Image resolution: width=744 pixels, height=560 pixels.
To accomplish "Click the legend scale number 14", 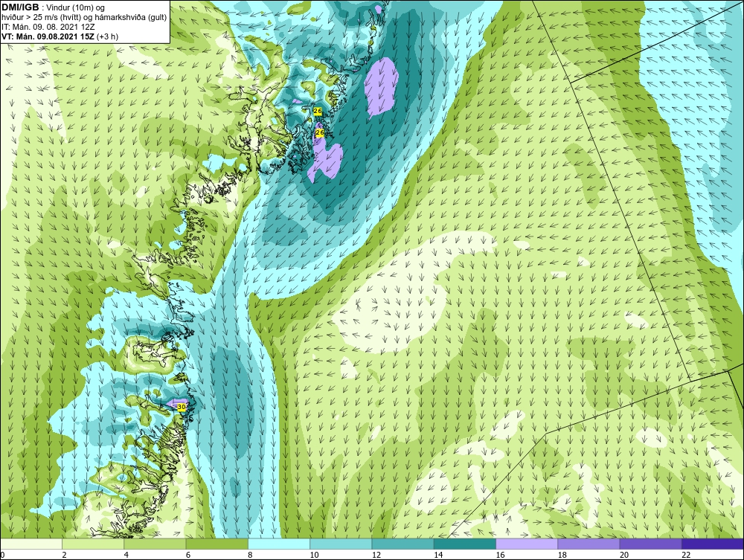I will click(438, 555).
